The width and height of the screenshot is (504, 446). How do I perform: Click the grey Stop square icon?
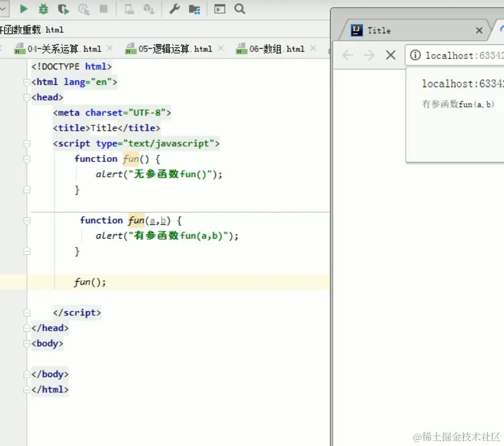pyautogui.click(x=104, y=9)
